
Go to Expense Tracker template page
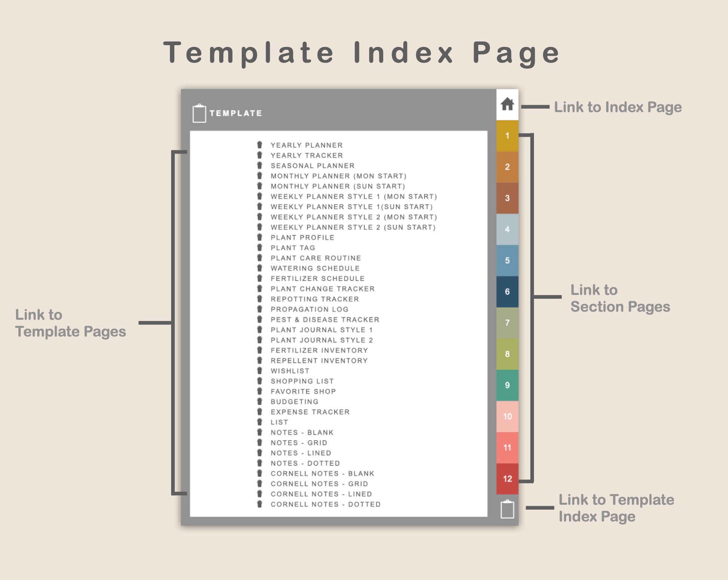click(310, 412)
